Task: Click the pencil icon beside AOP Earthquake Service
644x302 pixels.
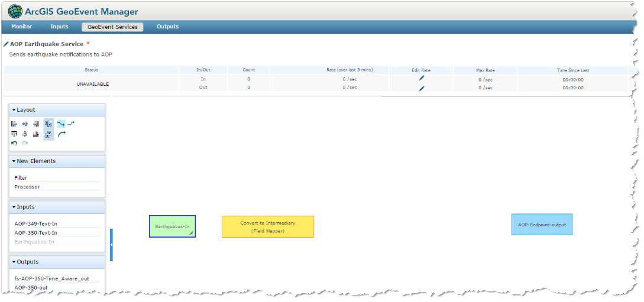Action: [6, 44]
